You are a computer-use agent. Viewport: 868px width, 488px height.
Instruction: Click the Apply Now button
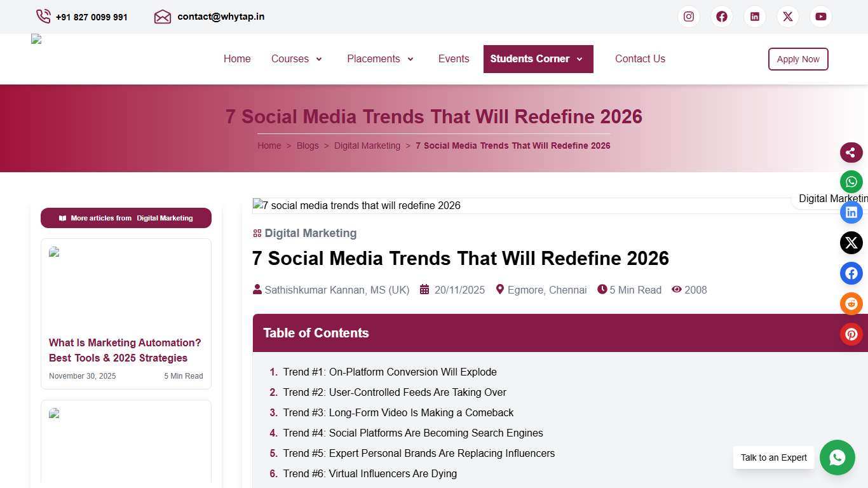point(798,59)
